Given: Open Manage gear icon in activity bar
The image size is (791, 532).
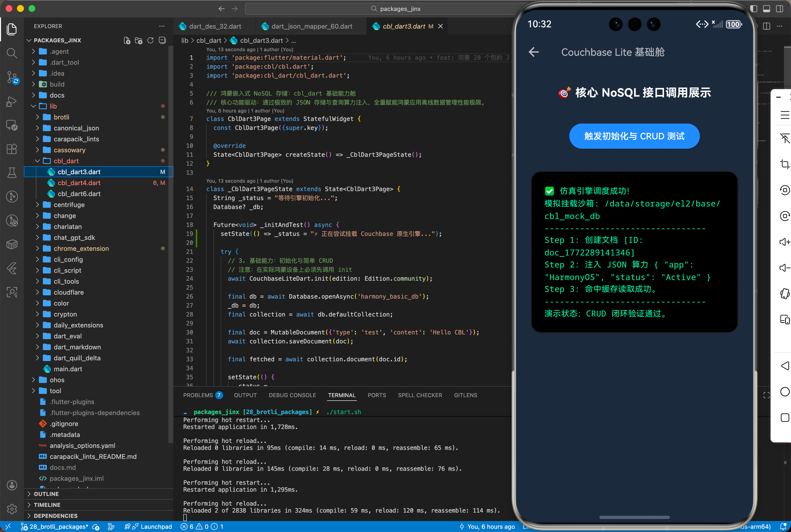Looking at the screenshot, I should pyautogui.click(x=12, y=509).
